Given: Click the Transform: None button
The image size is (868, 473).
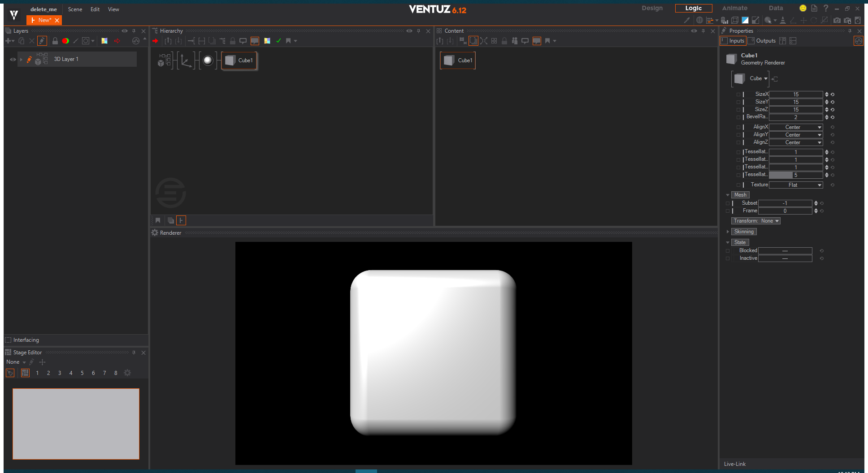Looking at the screenshot, I should [755, 221].
